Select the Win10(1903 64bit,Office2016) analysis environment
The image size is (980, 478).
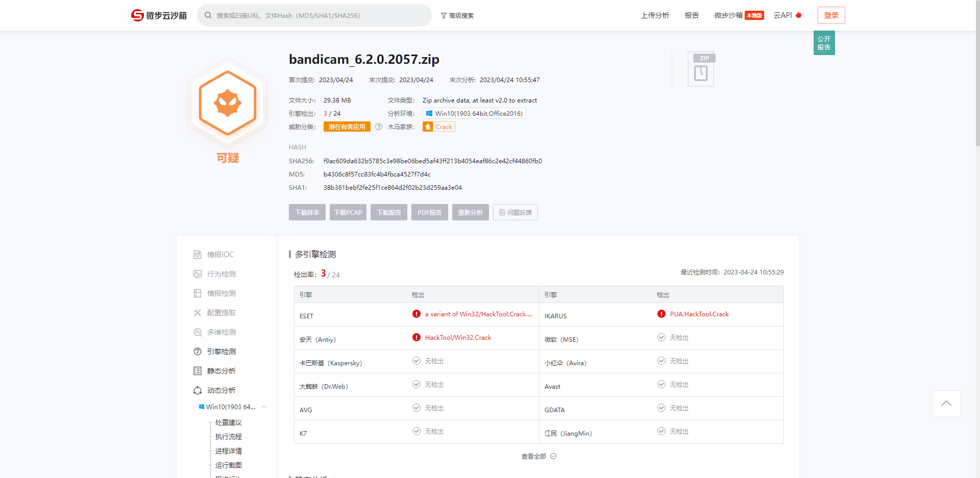pos(474,113)
